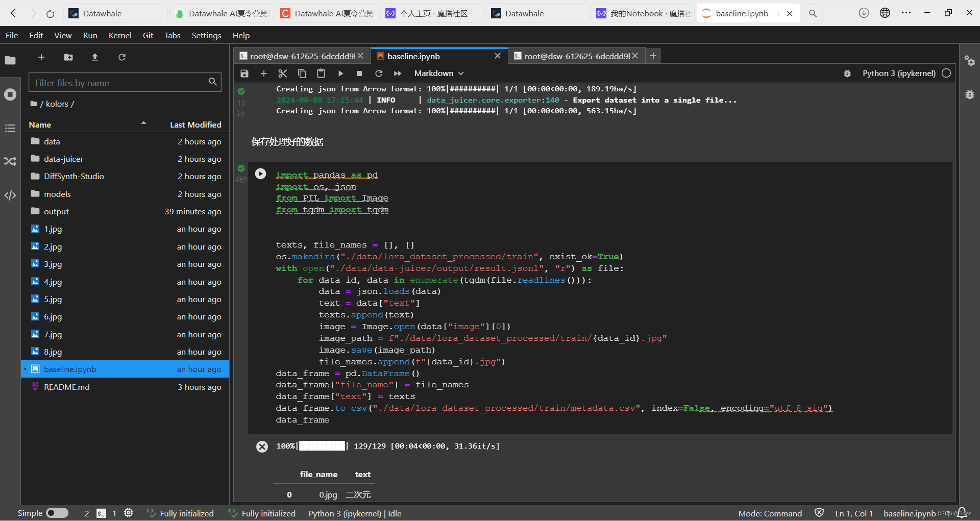Create a new launcher with plus icon

[x=41, y=57]
